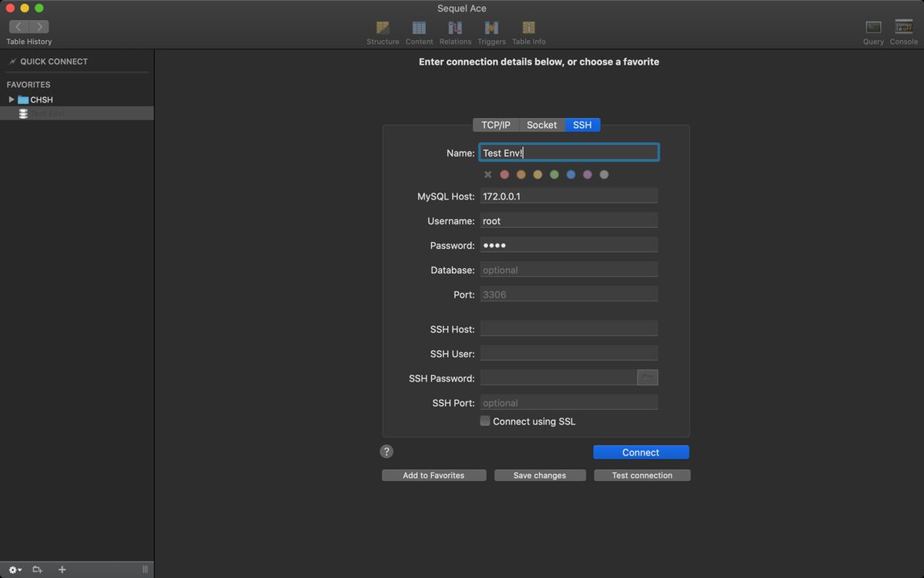Click the MySQL Host field
This screenshot has height=578, width=924.
point(569,196)
